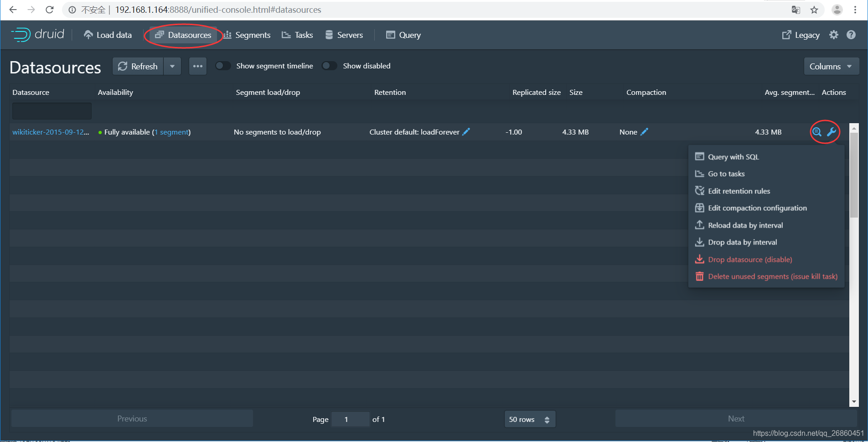The height and width of the screenshot is (442, 868).
Task: Select Go to tasks menu item
Action: point(766,174)
